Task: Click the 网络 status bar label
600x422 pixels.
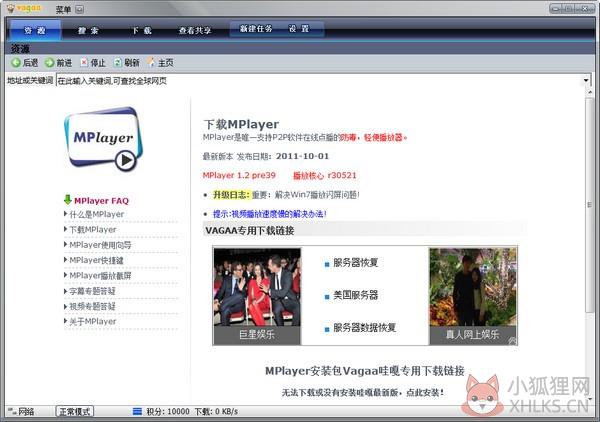Action: (x=26, y=412)
